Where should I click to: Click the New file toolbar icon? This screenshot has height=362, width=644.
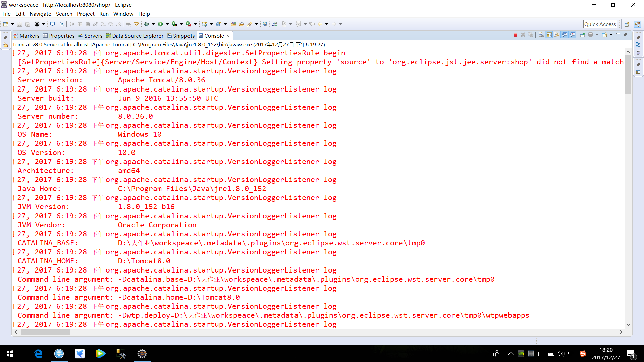click(6, 24)
